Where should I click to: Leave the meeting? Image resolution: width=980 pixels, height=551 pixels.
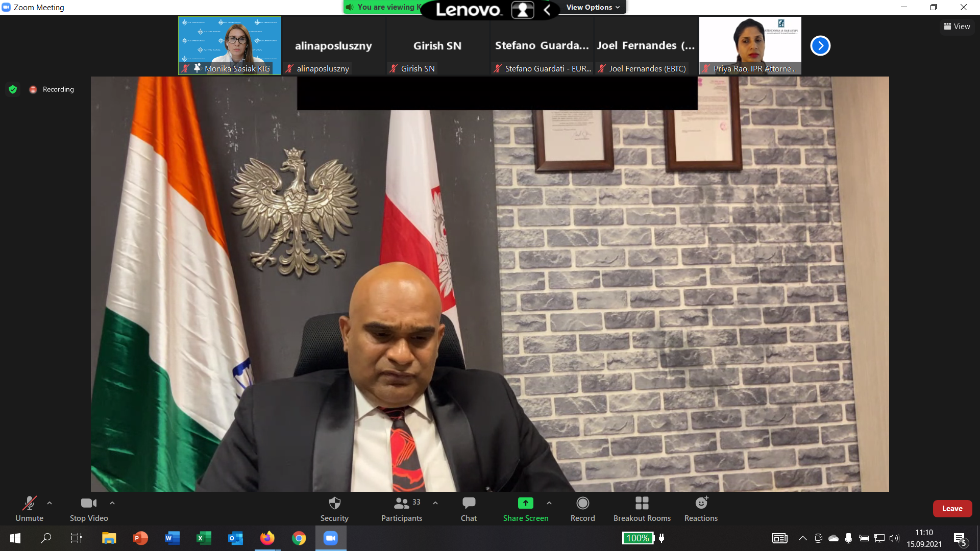click(x=952, y=509)
